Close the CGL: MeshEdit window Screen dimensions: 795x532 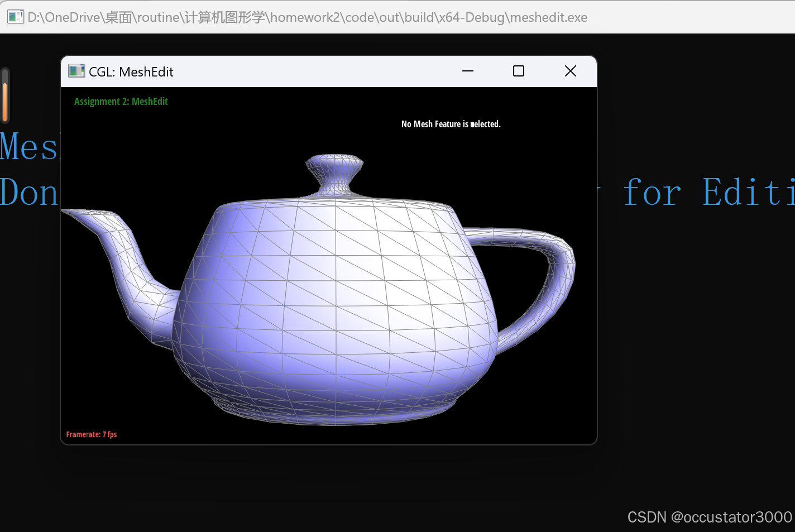point(570,71)
